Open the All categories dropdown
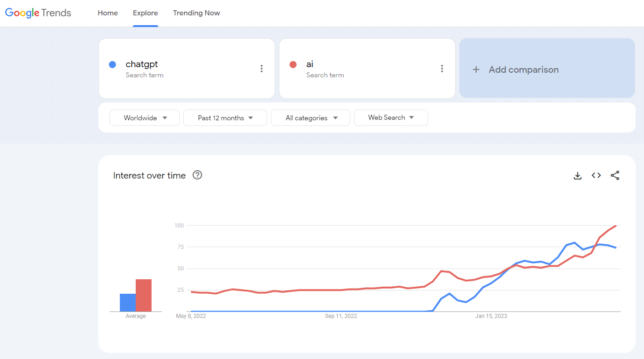The image size is (644, 359). [311, 118]
